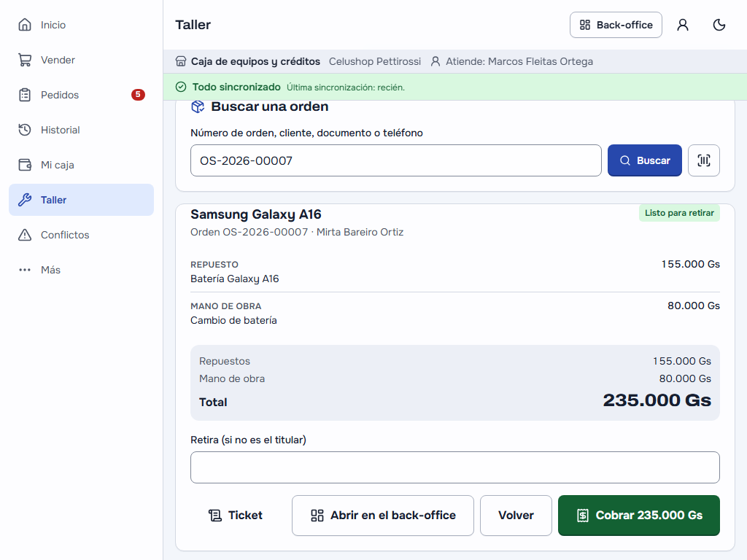Open the user profile icon
747x560 pixels.
(x=683, y=25)
